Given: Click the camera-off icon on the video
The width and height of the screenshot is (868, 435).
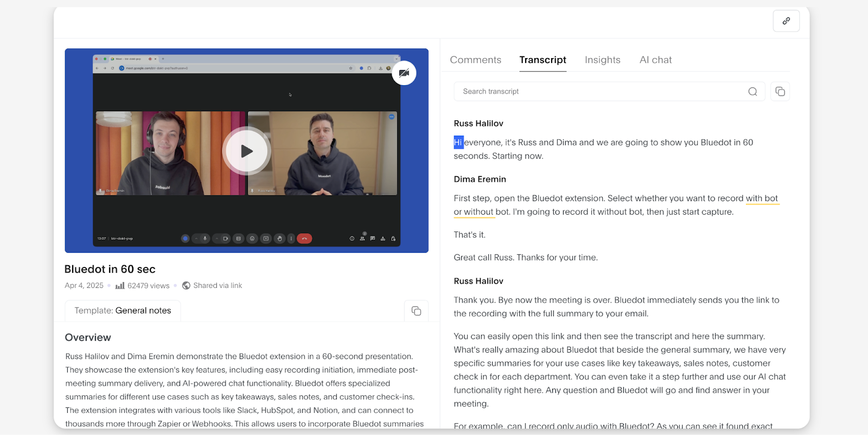Looking at the screenshot, I should tap(404, 73).
